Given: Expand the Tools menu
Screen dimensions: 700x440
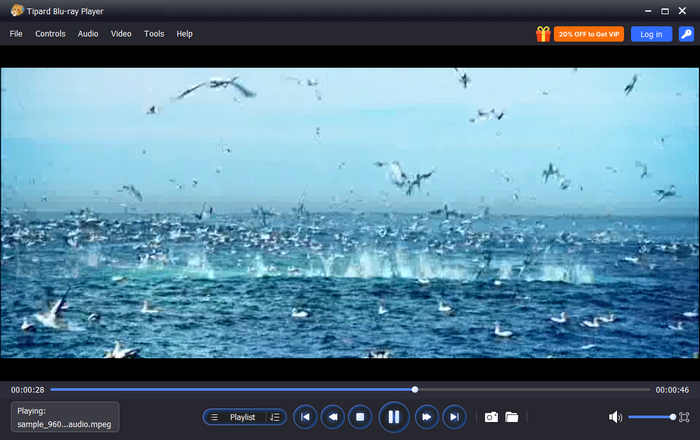Looking at the screenshot, I should pyautogui.click(x=154, y=34).
